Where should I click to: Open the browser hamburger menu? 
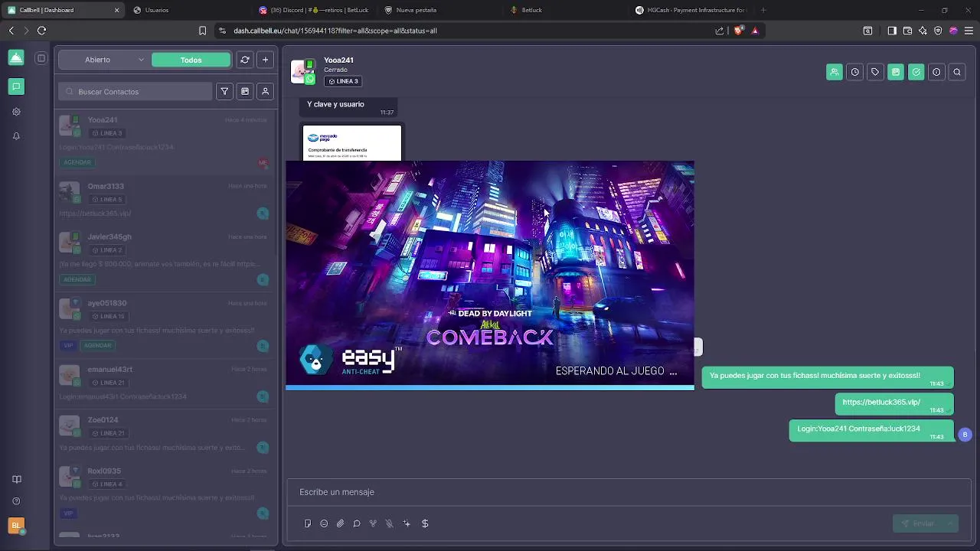(x=969, y=31)
